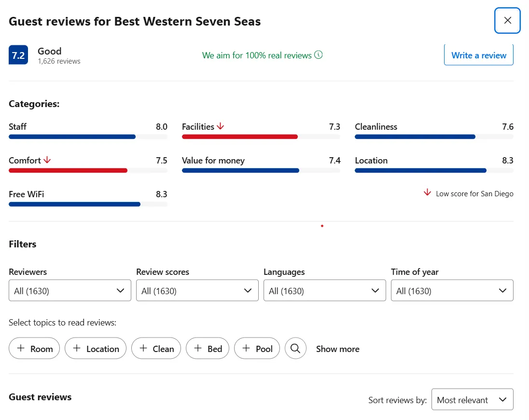Open the Time of year dropdown

point(452,291)
